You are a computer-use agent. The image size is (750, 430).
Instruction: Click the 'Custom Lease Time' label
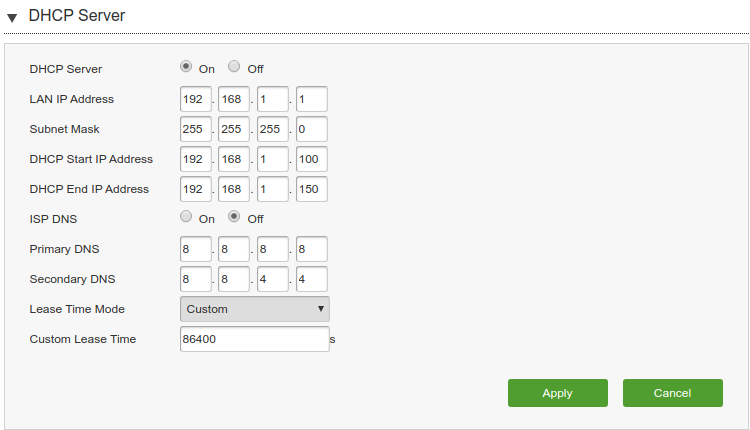[x=83, y=339]
